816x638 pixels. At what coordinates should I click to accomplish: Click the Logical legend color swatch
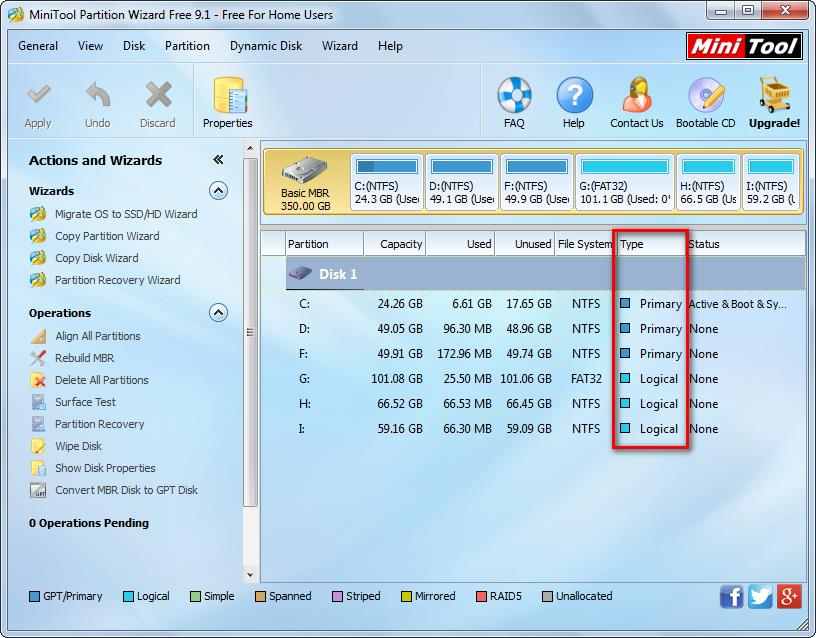(128, 596)
